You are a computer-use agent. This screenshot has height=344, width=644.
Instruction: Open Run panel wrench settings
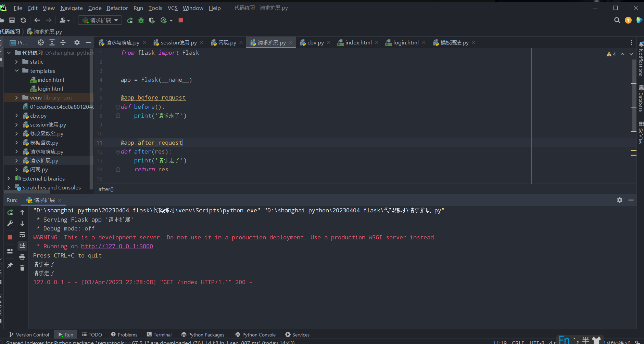10,224
